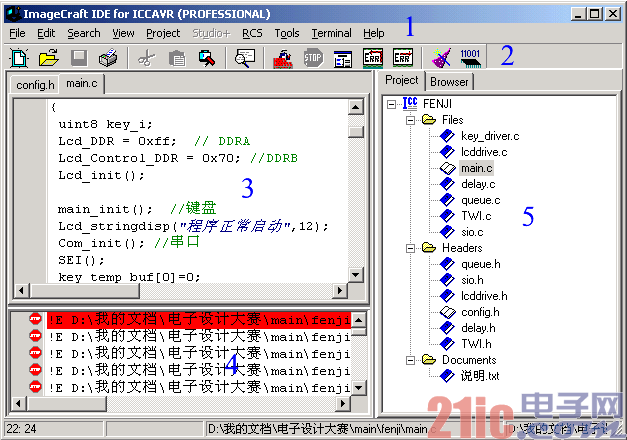Click the Open File folder icon
The width and height of the screenshot is (627, 440).
pos(48,58)
